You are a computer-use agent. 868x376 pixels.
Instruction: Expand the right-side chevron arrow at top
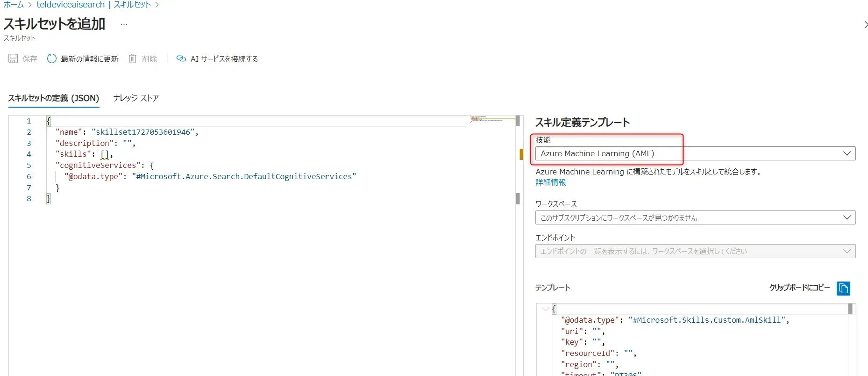(x=865, y=24)
